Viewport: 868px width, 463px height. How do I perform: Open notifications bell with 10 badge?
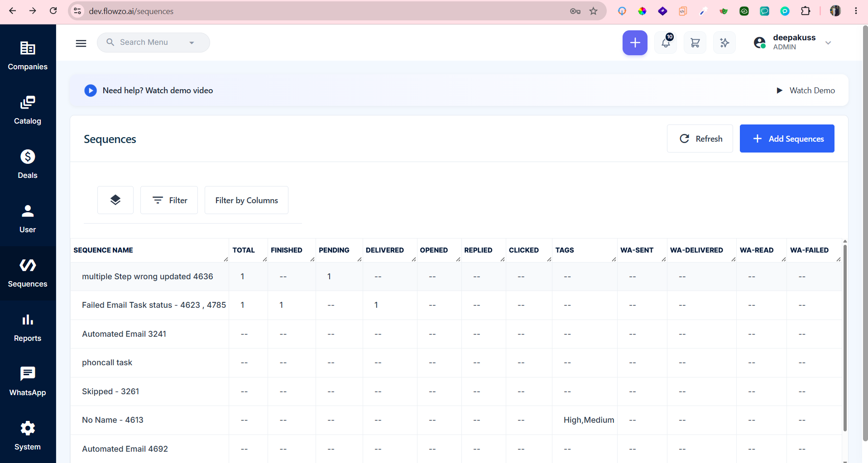coord(666,43)
